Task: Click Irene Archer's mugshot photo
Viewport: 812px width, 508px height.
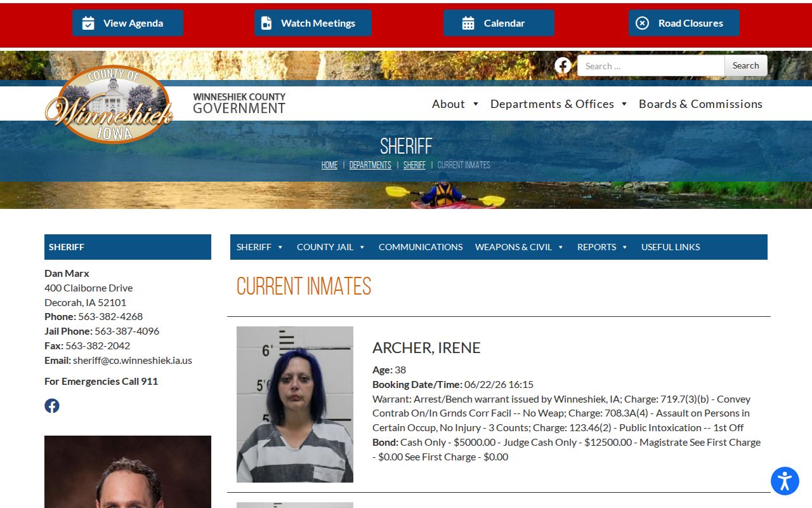Action: pos(295,404)
